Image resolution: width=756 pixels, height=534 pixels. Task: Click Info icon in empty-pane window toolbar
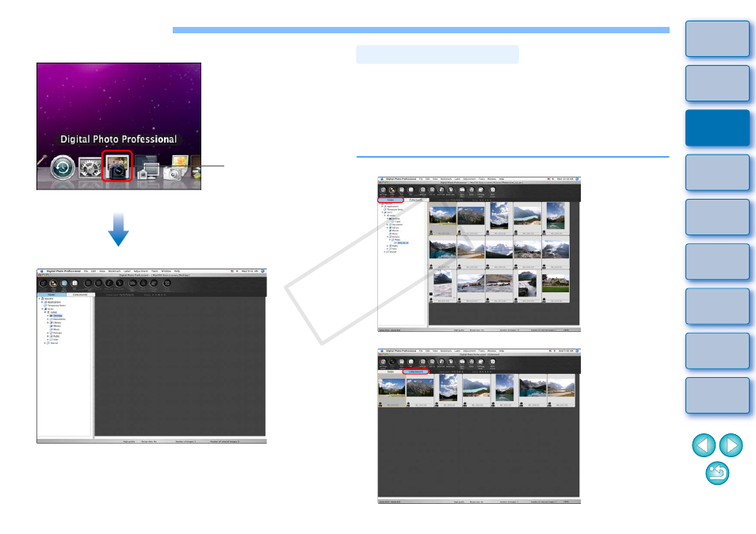[x=74, y=284]
